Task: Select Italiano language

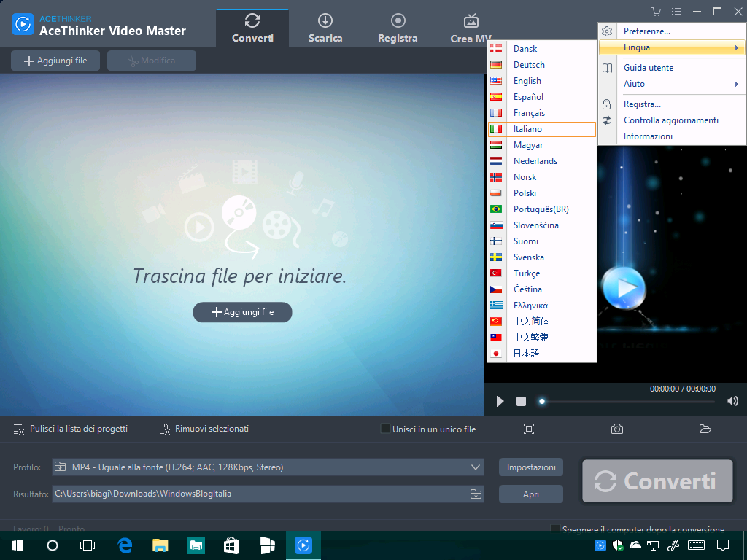Action: click(x=542, y=129)
